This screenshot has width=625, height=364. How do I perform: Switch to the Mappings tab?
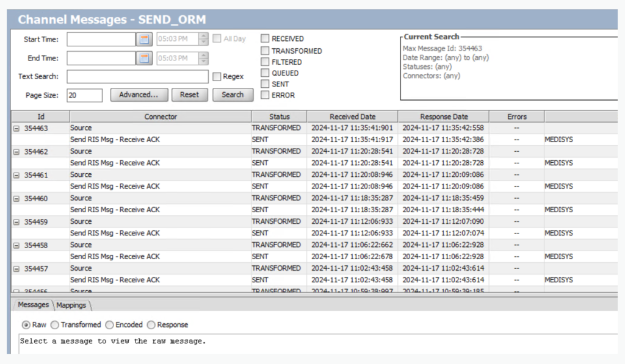click(x=71, y=304)
